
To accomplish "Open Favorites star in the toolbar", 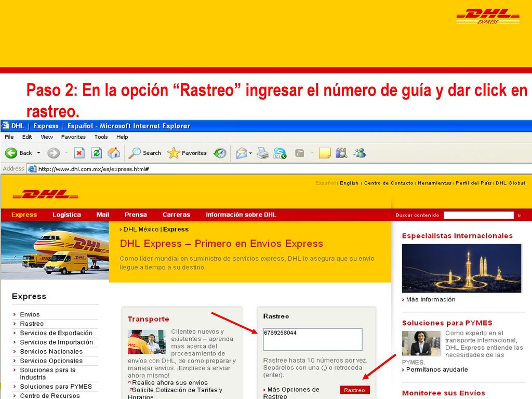I will click(x=174, y=153).
